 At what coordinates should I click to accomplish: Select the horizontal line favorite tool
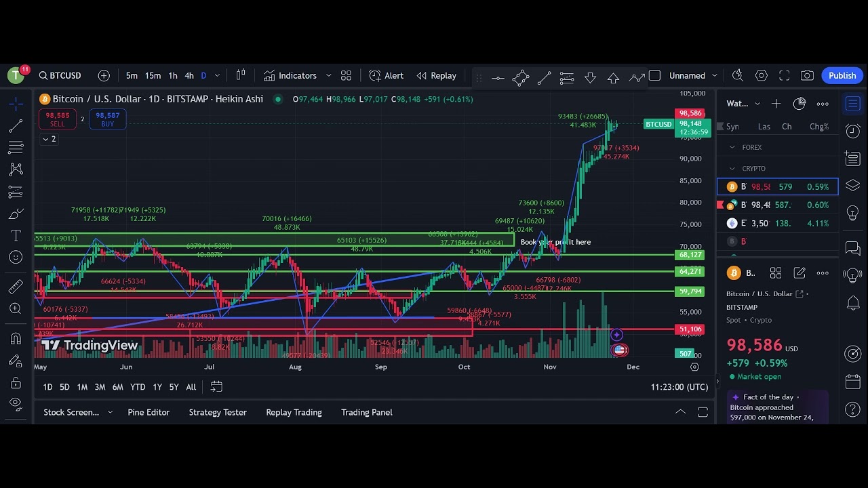498,78
